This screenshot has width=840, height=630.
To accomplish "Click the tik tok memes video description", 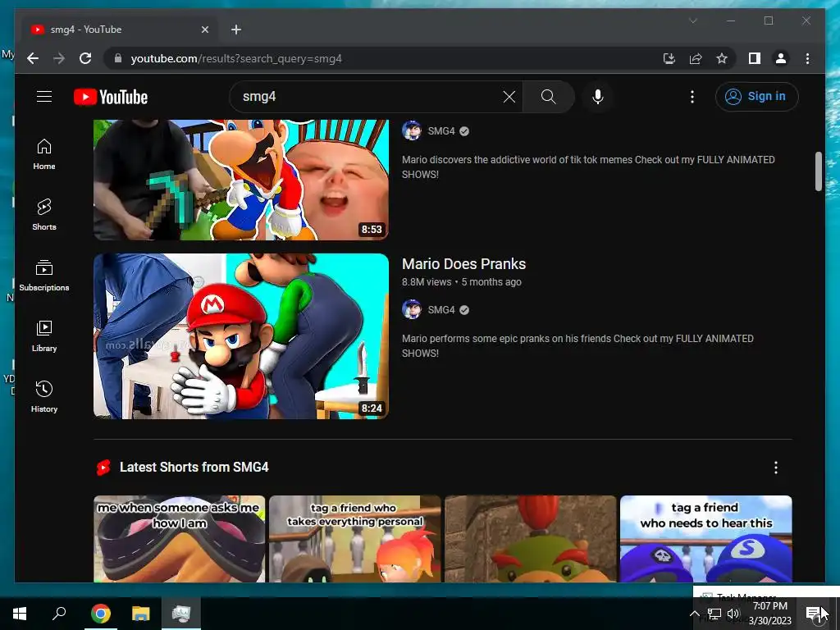I will (x=588, y=167).
